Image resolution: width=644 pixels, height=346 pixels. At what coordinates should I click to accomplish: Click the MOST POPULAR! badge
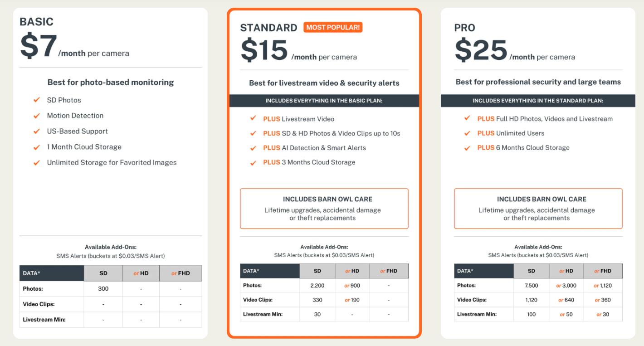coord(333,27)
